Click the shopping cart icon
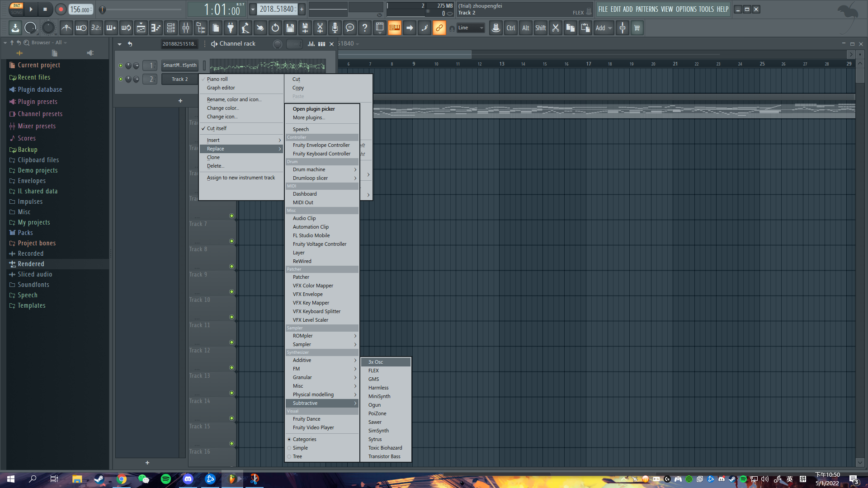868x488 pixels. [637, 28]
